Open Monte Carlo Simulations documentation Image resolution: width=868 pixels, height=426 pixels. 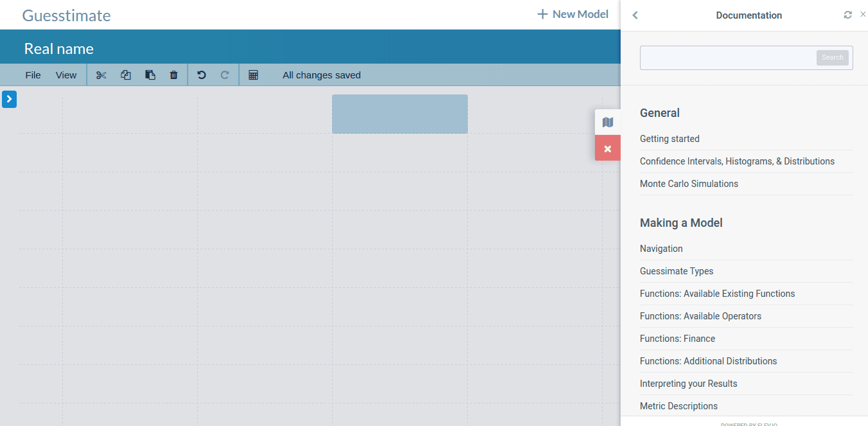click(x=689, y=184)
